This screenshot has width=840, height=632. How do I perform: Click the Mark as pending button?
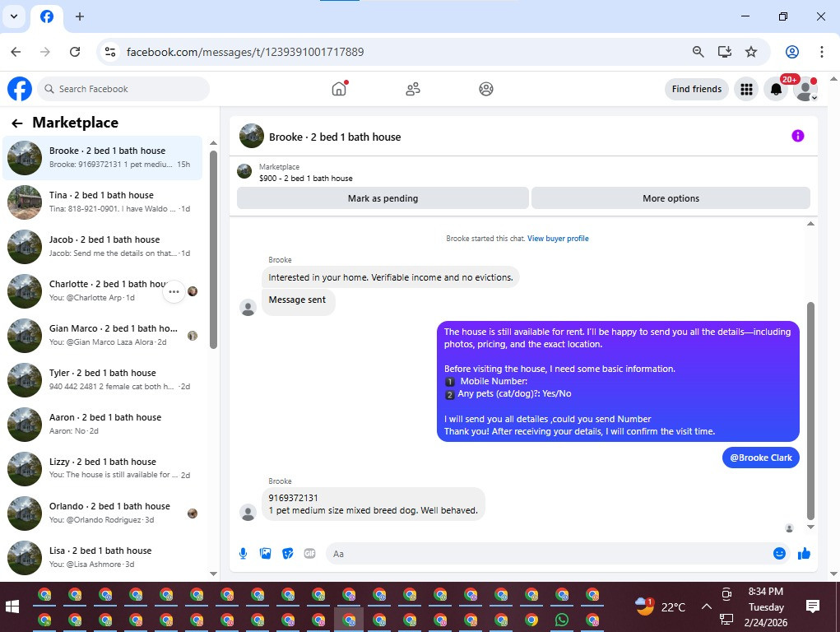[383, 198]
